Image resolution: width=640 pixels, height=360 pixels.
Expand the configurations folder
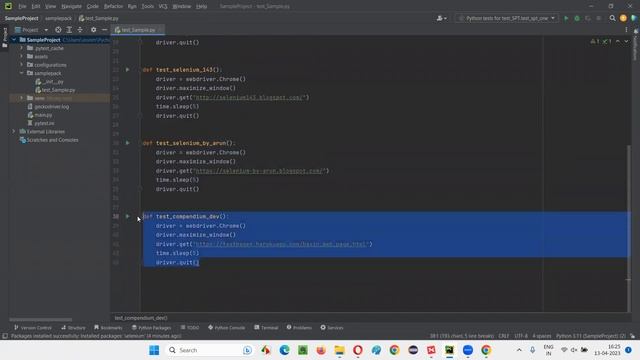point(22,65)
